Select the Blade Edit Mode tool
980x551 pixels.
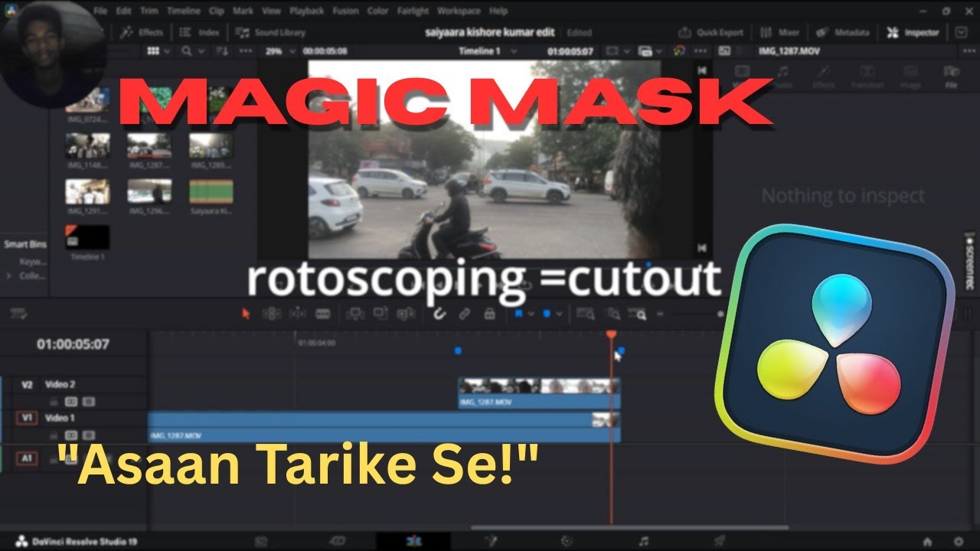coord(323,313)
